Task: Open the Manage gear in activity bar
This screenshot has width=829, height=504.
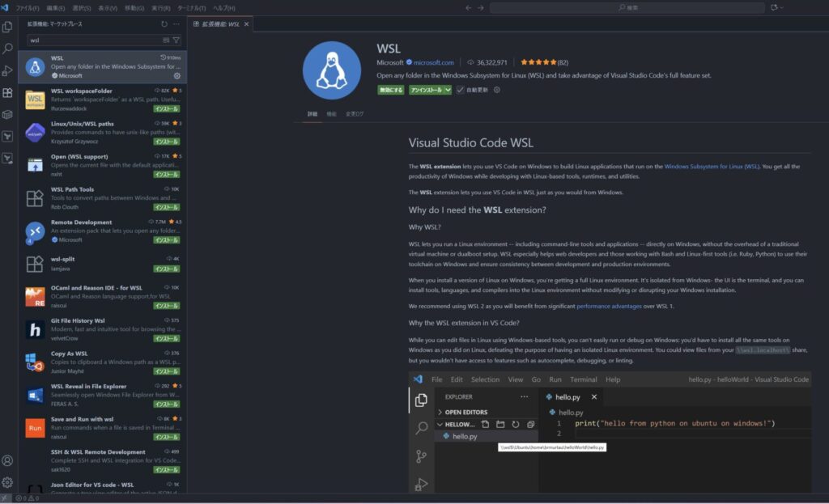Action: coord(7,482)
